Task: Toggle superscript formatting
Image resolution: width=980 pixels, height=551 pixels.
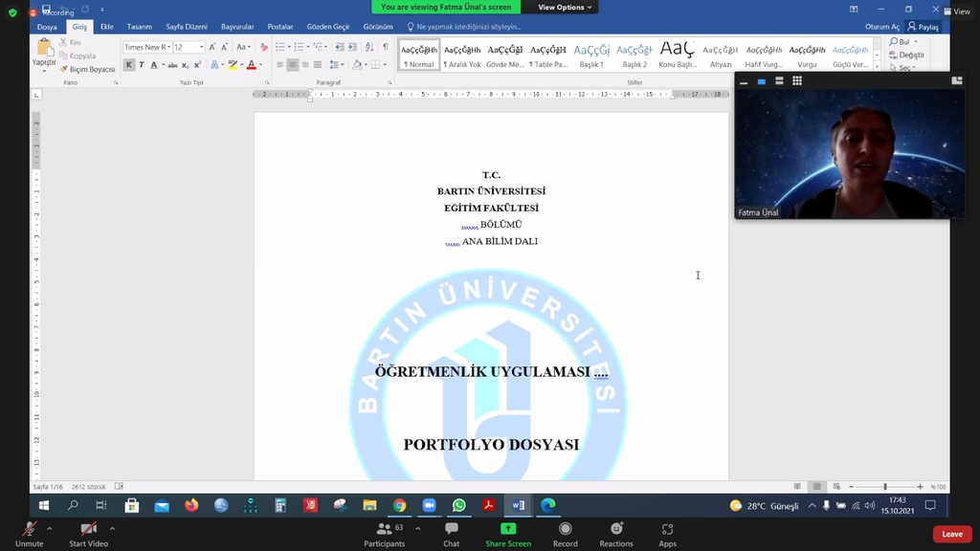Action: 197,65
